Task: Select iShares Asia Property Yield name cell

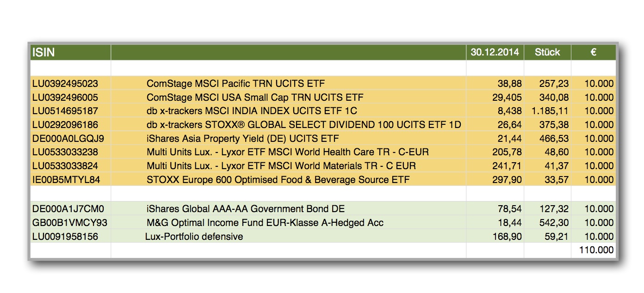Action: click(x=242, y=138)
